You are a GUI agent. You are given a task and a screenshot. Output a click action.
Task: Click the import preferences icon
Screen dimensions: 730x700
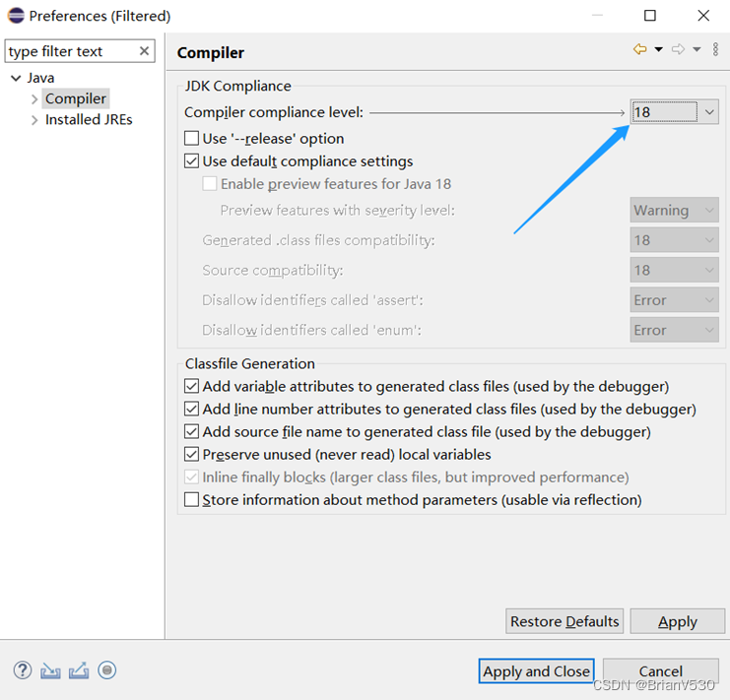(50, 670)
